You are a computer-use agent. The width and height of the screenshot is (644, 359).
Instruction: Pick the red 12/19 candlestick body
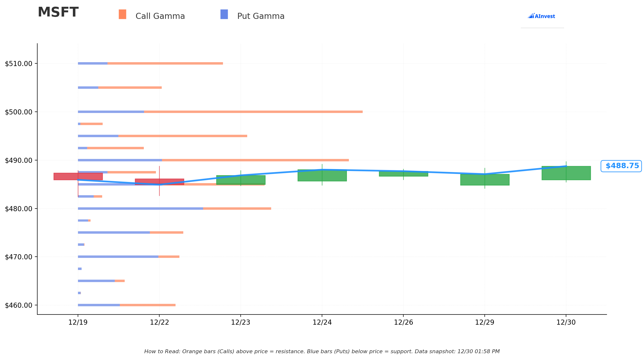78,176
